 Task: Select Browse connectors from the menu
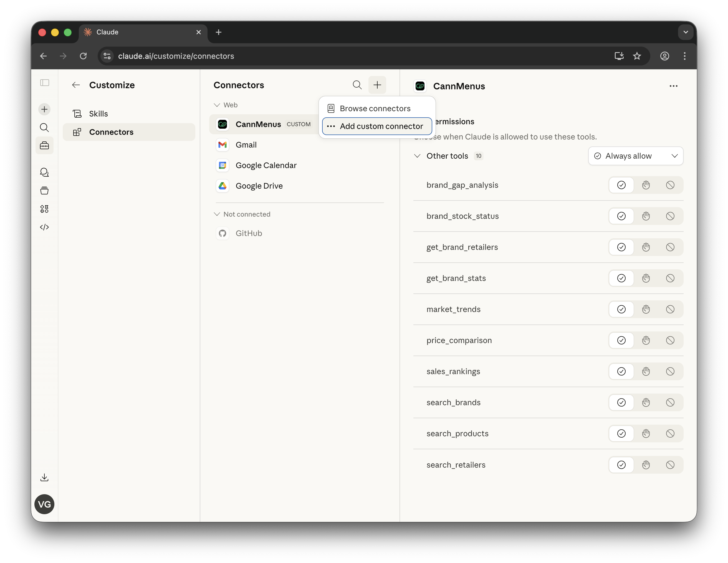375,108
